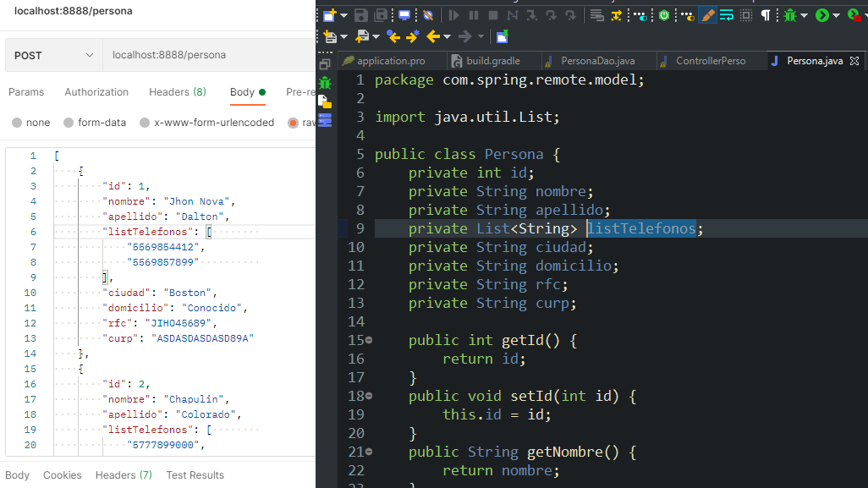Select the form-data body type

pyautogui.click(x=95, y=122)
